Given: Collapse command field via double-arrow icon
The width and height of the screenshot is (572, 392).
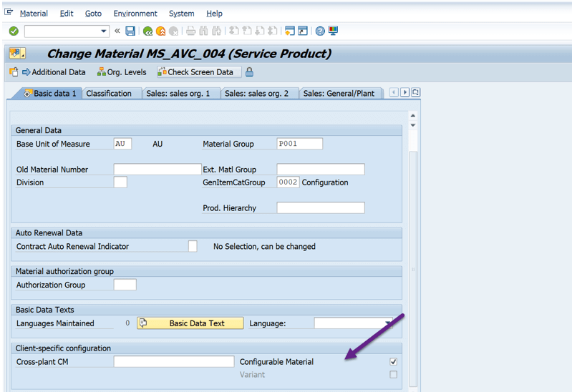Looking at the screenshot, I should pos(117,31).
